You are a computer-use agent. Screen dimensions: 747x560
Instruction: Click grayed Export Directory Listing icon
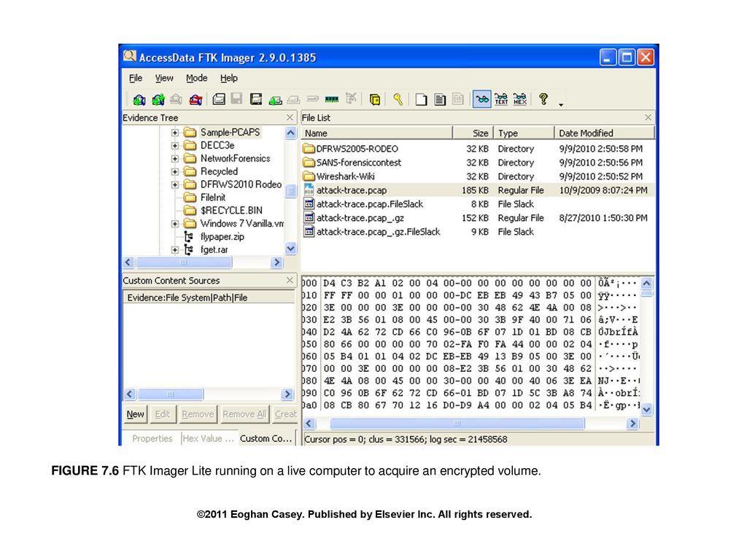click(x=458, y=99)
